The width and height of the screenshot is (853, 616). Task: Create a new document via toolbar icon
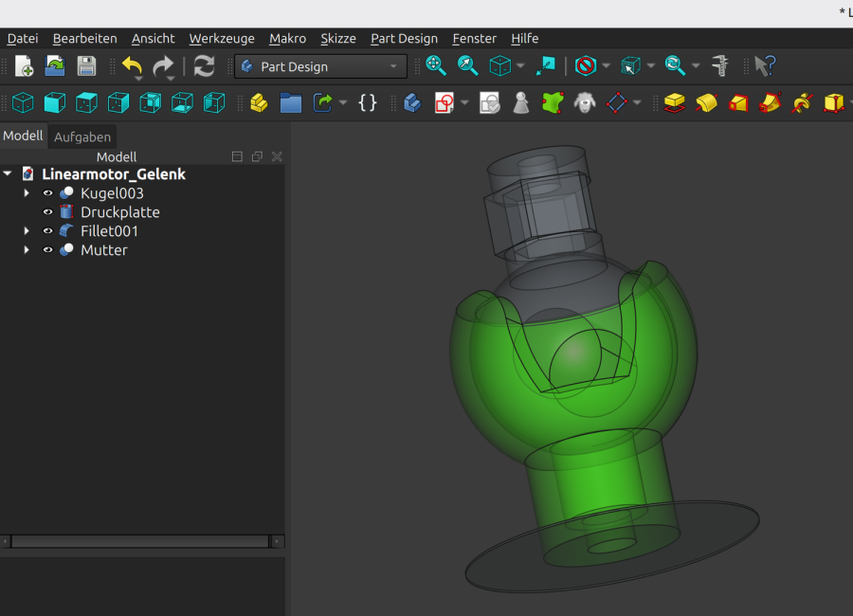[24, 66]
